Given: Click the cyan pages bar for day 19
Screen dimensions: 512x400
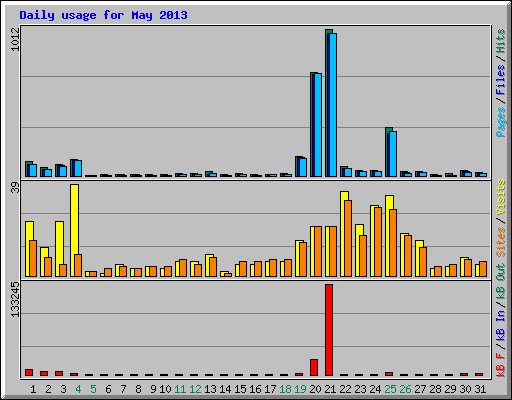Looking at the screenshot, I should (x=303, y=168).
